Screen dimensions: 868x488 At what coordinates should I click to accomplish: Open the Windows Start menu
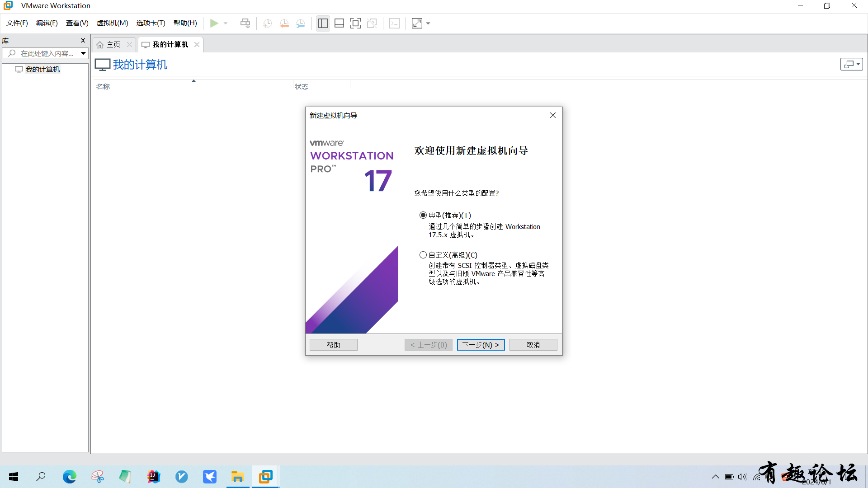pyautogui.click(x=14, y=477)
